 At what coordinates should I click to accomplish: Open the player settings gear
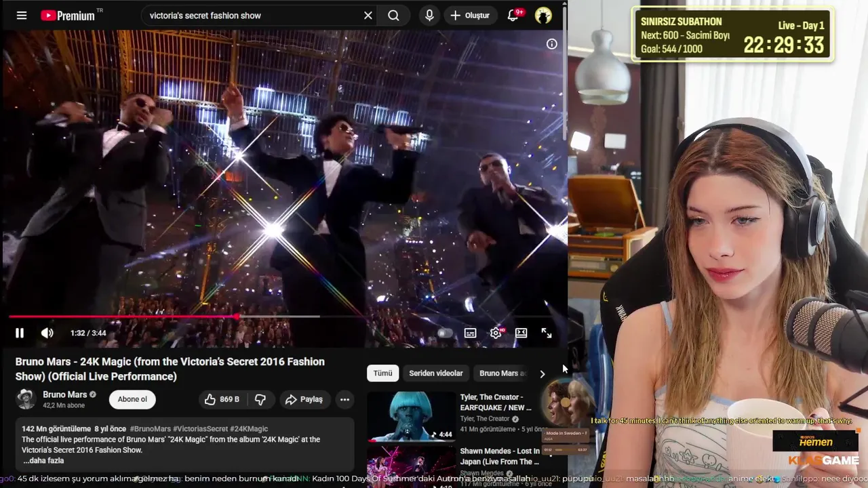tap(496, 333)
